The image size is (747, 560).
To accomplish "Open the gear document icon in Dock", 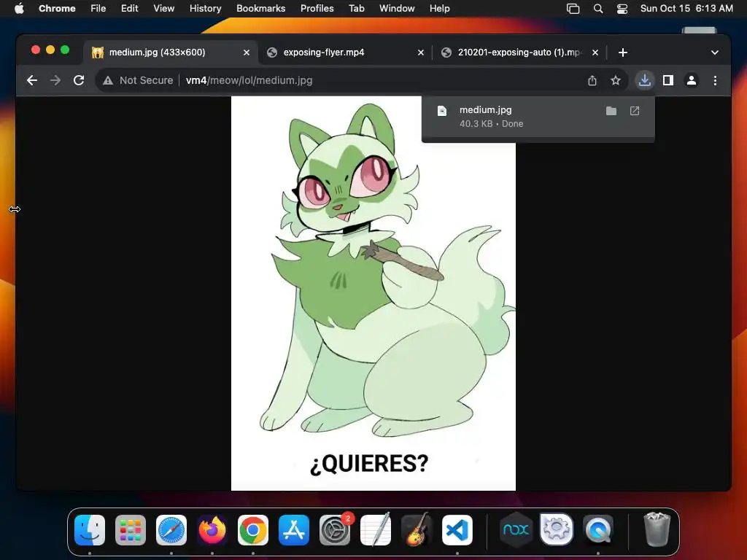I will click(x=557, y=529).
